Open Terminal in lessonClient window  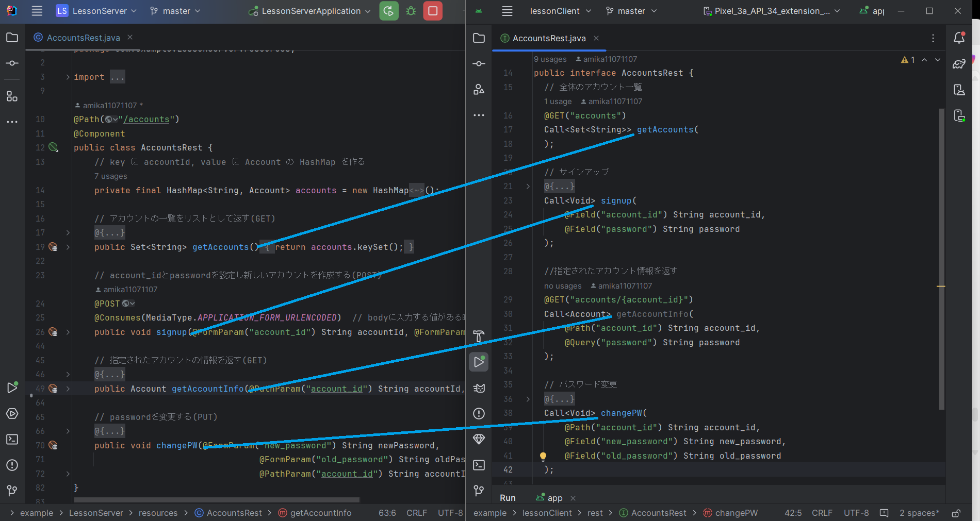point(479,465)
